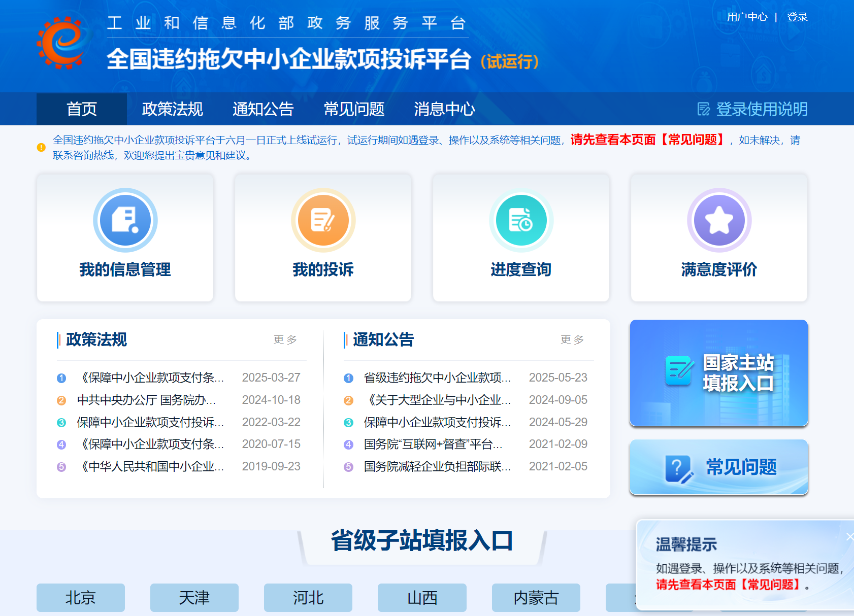
Task: Close the 温馨提示 popup
Action: [849, 536]
